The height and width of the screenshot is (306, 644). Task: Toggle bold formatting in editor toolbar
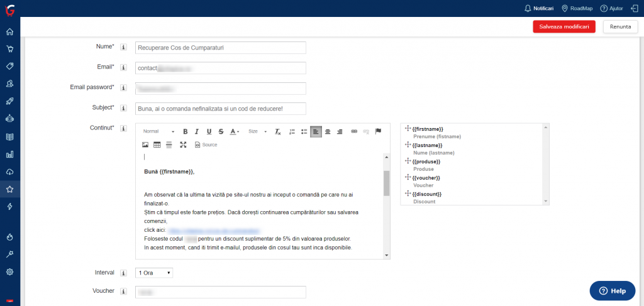click(186, 131)
